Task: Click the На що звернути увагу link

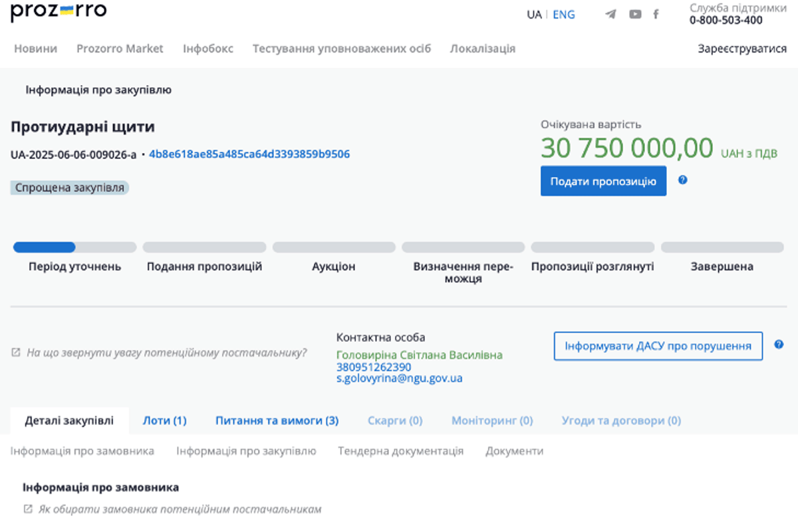Action: pyautogui.click(x=167, y=352)
